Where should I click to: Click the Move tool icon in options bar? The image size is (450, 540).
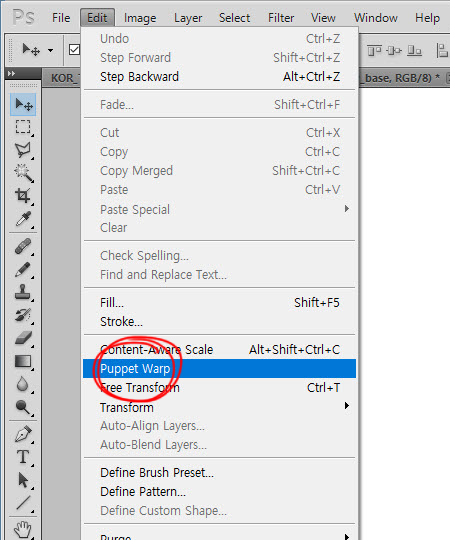coord(31,50)
